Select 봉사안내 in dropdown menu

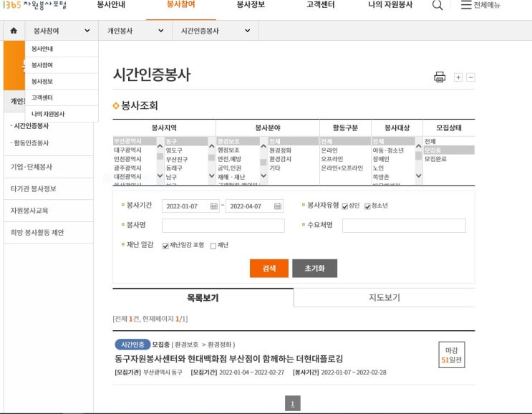pos(62,49)
